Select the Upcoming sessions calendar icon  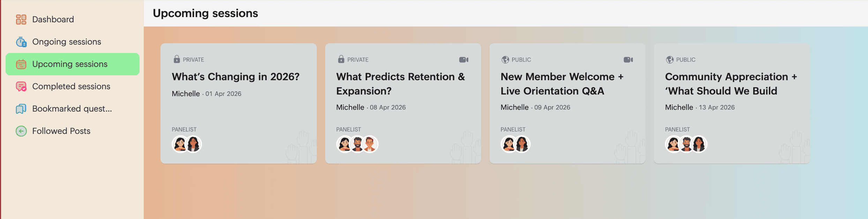click(x=21, y=64)
